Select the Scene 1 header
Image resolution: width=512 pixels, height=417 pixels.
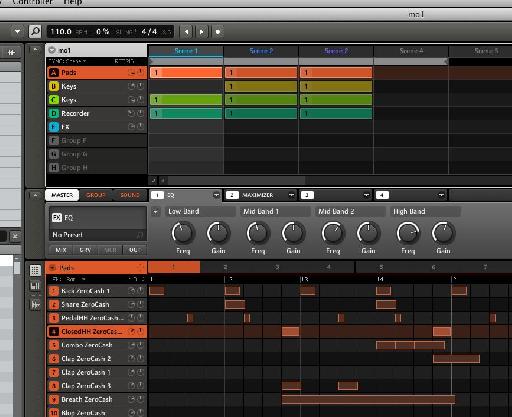(x=186, y=51)
